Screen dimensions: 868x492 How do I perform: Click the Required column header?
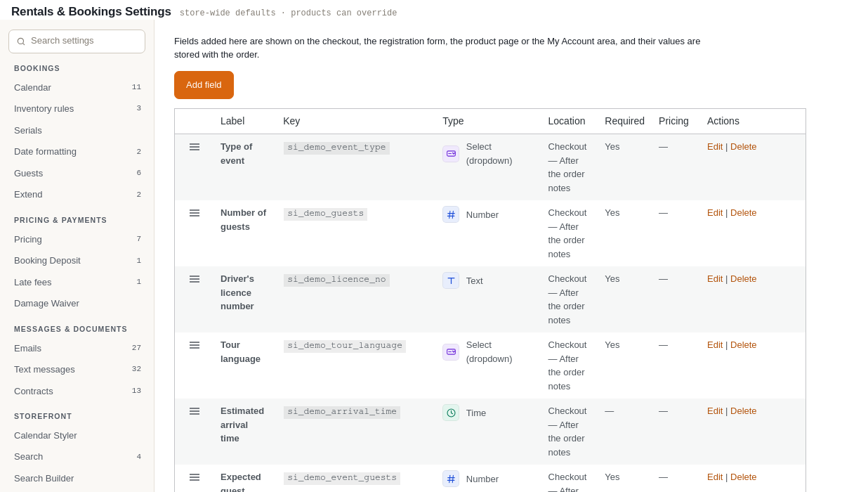point(625,121)
